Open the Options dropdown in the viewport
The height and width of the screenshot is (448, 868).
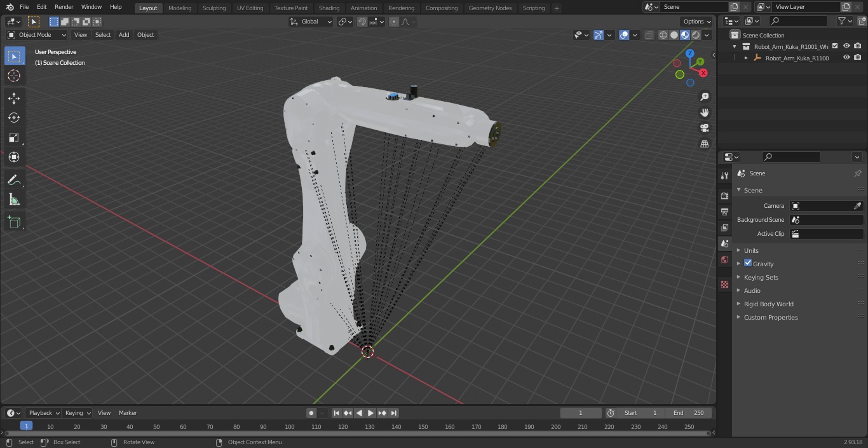[696, 22]
